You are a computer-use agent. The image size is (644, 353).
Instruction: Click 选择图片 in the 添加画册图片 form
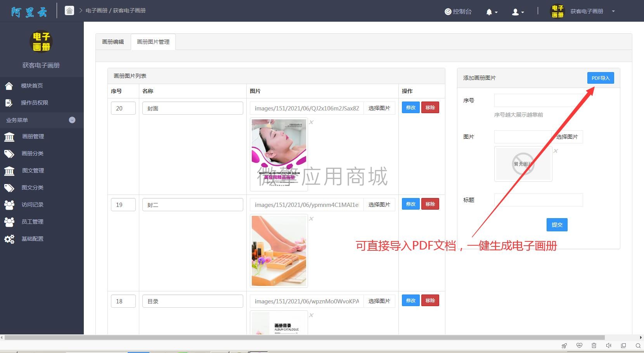point(567,137)
